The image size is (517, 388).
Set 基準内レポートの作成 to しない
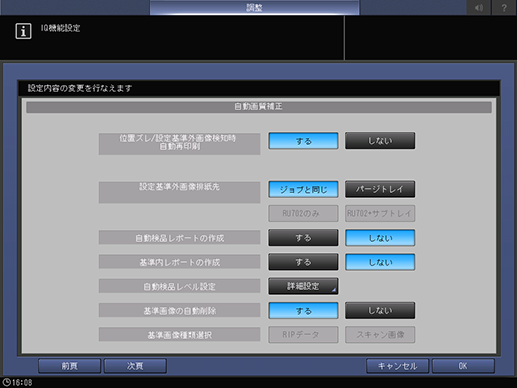point(380,262)
